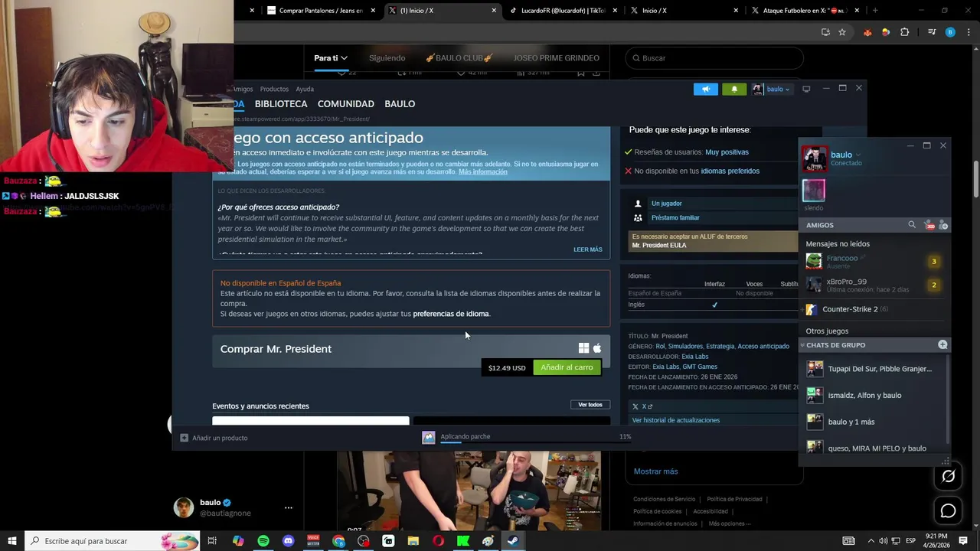Switch to JOSEO PRIME GRINDEO tab
This screenshot has height=551, width=980.
[x=557, y=58]
